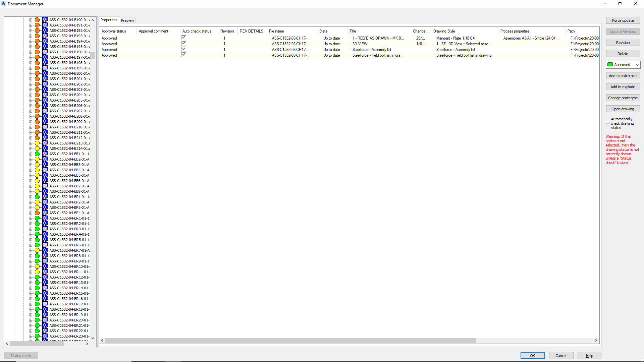Expand tree node ASS-C1532-04-B192-01
Image resolution: width=644 pixels, height=362 pixels.
pos(31,31)
